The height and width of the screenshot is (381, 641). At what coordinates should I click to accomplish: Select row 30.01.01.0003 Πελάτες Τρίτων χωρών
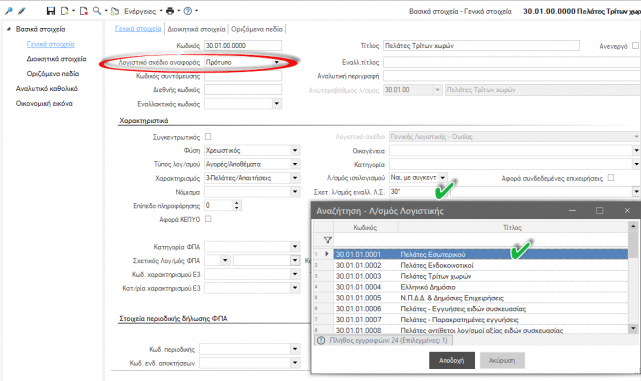[480, 276]
